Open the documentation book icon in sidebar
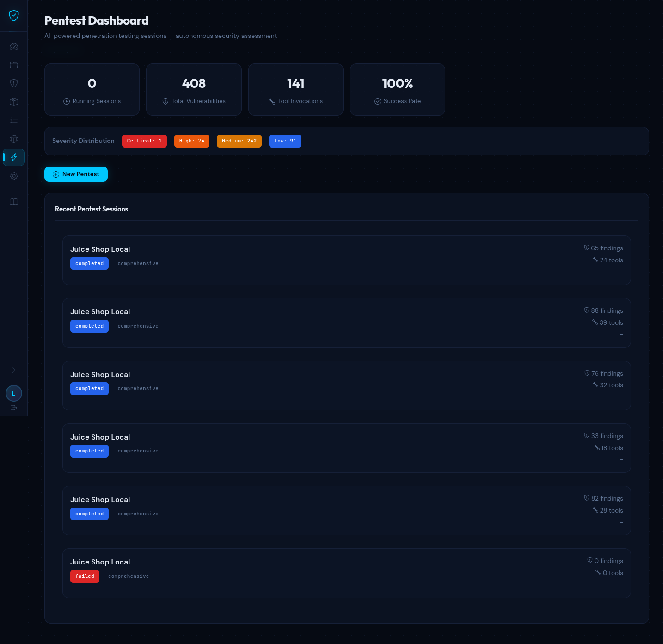Image resolution: width=663 pixels, height=644 pixels. (14, 202)
